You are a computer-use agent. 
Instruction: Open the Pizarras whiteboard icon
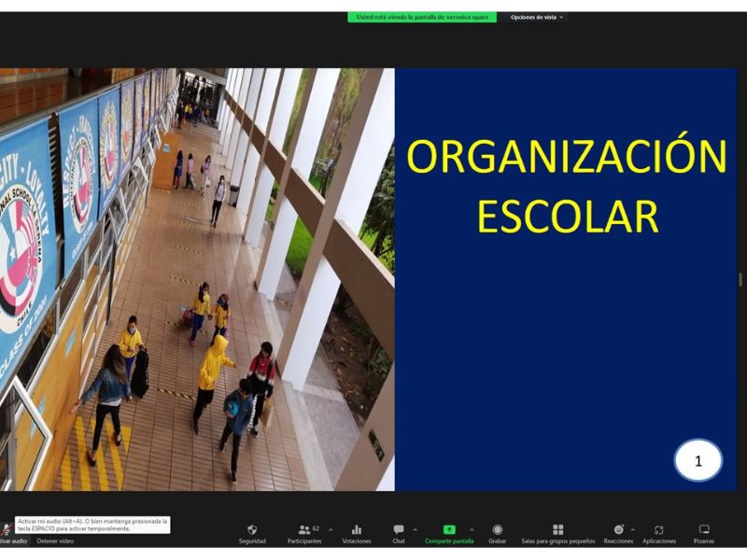point(704,529)
